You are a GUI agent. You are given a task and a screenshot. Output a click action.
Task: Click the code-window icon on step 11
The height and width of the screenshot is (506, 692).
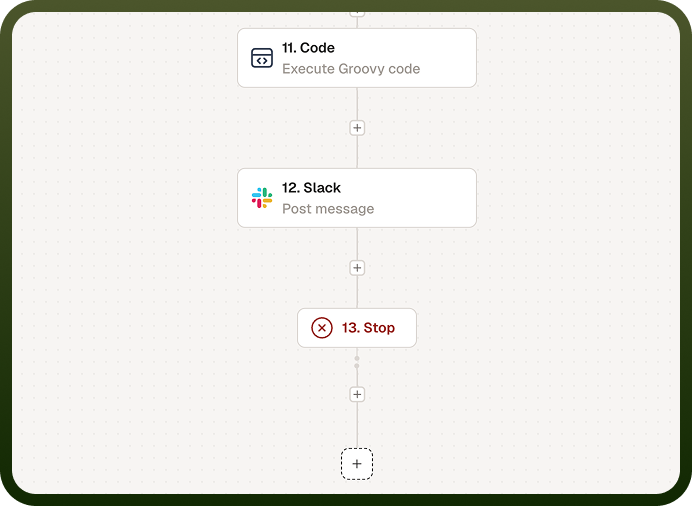[262, 58]
